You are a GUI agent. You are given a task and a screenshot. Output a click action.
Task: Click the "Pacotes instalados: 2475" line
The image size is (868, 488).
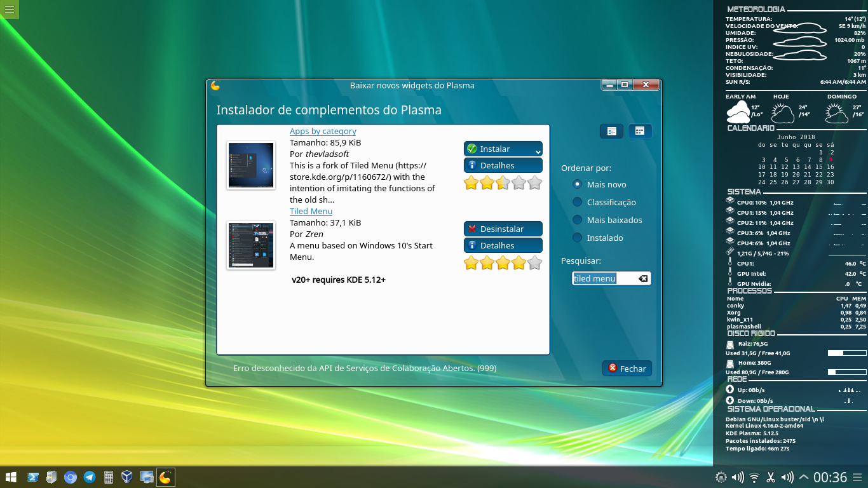pos(761,440)
